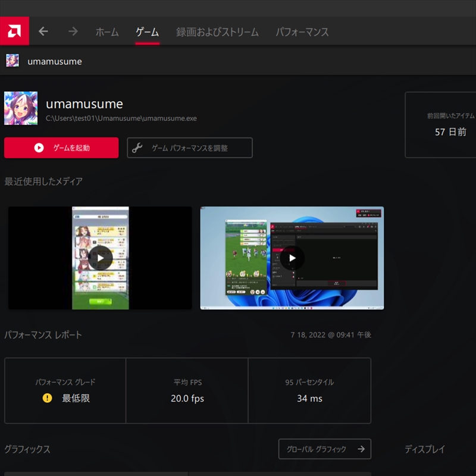The width and height of the screenshot is (476, 476).
Task: Click the yellow warning grade icon
Action: 47,397
